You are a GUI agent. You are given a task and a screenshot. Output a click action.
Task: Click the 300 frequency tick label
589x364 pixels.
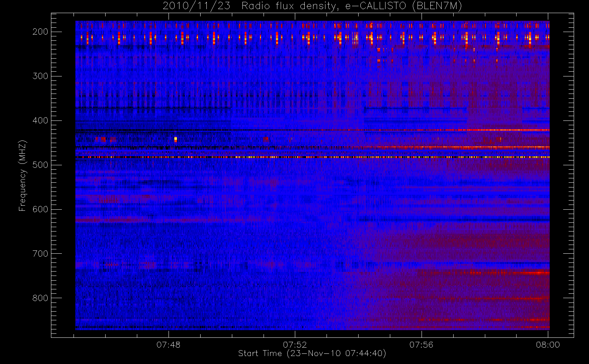tap(40, 76)
